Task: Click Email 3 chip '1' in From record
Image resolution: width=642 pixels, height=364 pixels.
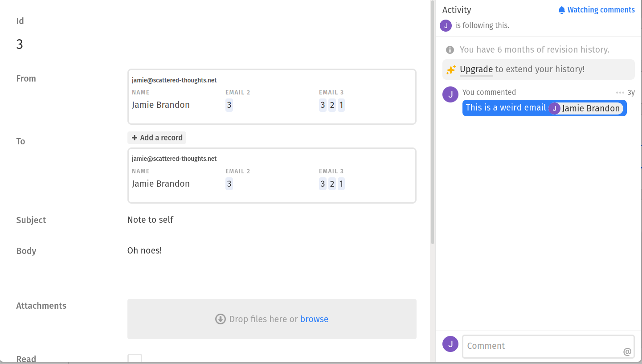Action: point(341,105)
